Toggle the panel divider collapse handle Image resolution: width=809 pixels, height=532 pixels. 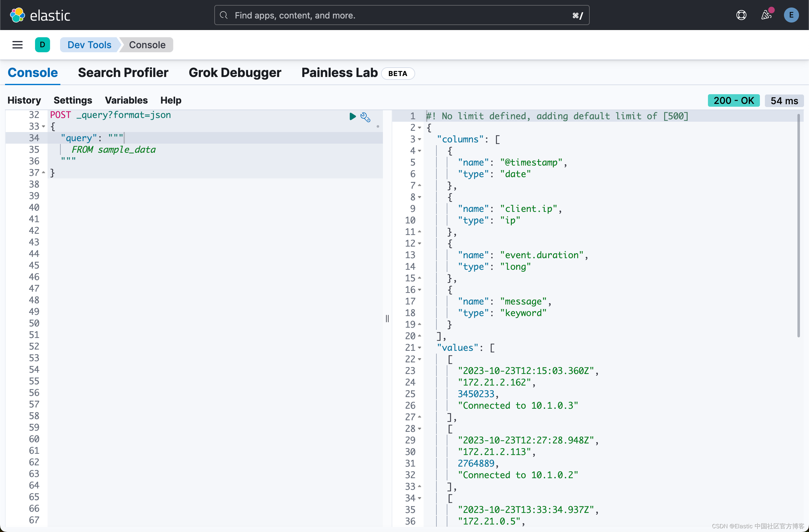[x=387, y=319]
